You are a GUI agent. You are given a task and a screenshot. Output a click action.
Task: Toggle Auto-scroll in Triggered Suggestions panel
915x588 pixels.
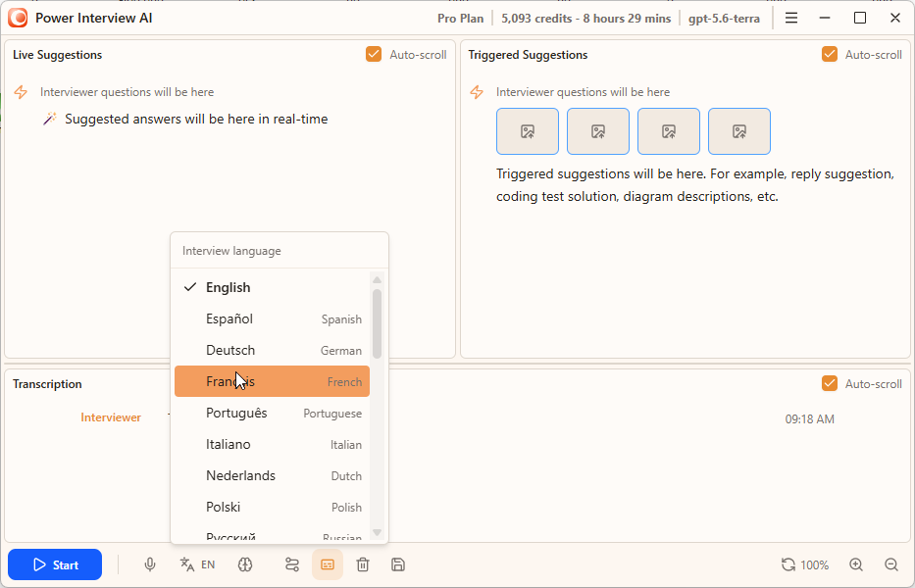830,54
